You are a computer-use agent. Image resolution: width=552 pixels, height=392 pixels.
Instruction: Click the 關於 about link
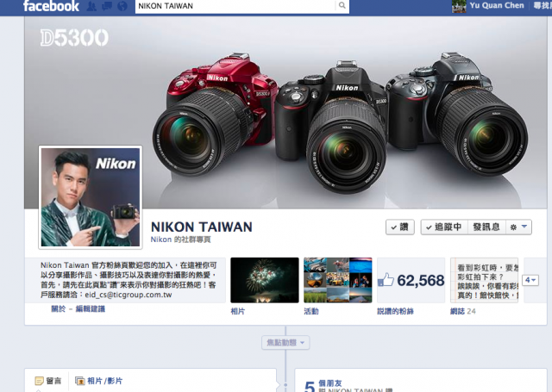pyautogui.click(x=59, y=309)
